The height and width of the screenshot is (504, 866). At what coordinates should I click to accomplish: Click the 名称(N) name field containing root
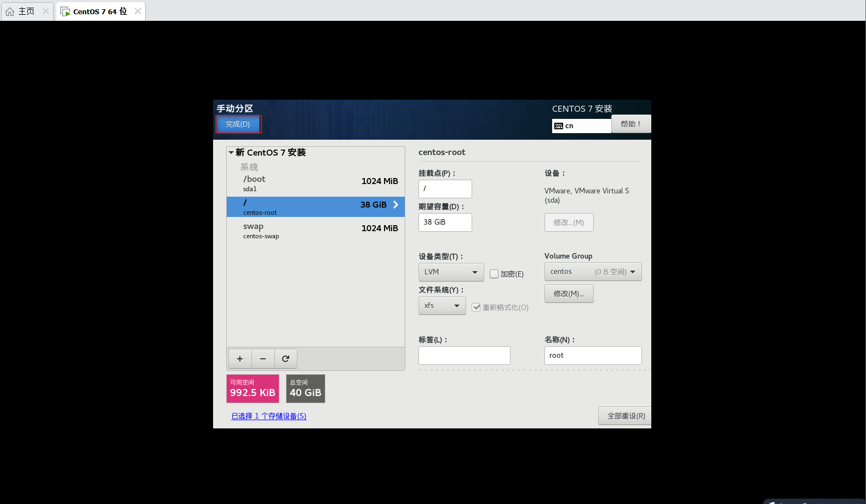(x=593, y=356)
